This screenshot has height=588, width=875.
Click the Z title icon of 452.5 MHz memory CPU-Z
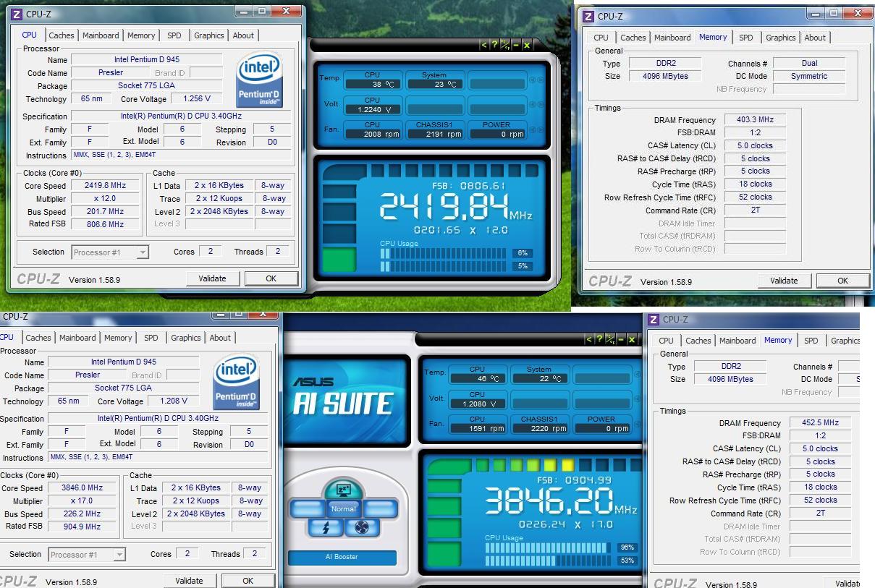pos(654,319)
